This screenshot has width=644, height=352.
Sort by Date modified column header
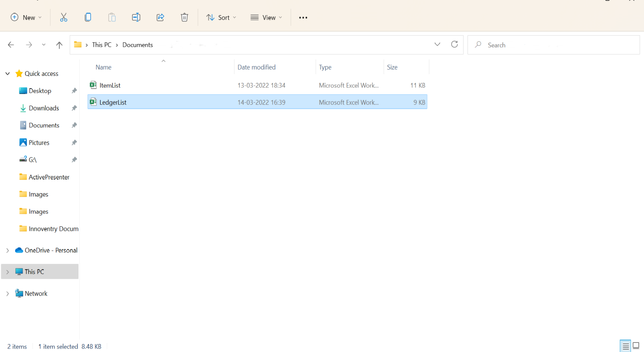click(257, 67)
